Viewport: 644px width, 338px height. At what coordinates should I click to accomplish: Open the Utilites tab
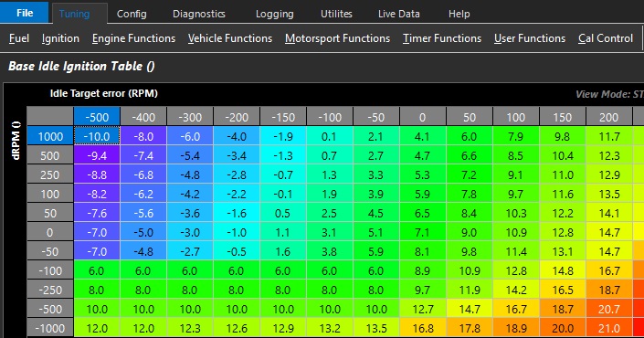pos(336,14)
